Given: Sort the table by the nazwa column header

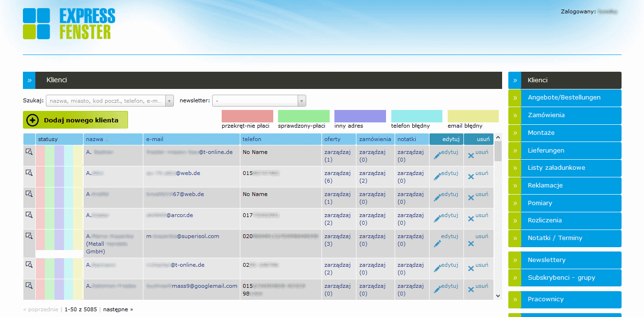Looking at the screenshot, I should point(94,139).
